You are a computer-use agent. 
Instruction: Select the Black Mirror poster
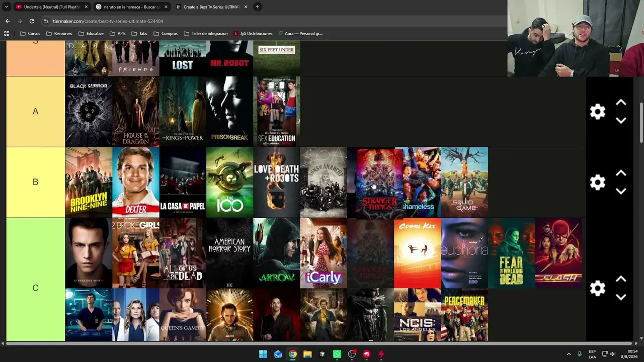pyautogui.click(x=89, y=112)
